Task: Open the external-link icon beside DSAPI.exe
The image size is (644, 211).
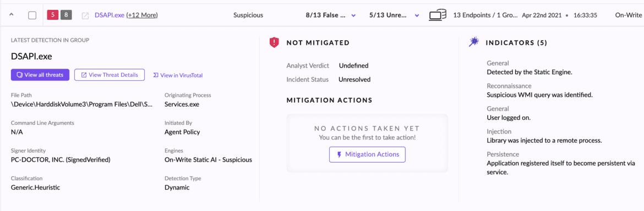Action: (x=85, y=15)
